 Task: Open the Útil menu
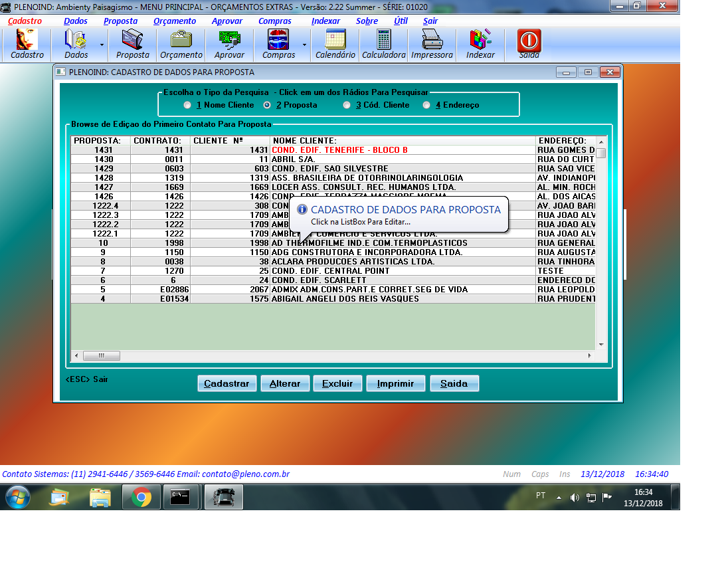tap(401, 21)
